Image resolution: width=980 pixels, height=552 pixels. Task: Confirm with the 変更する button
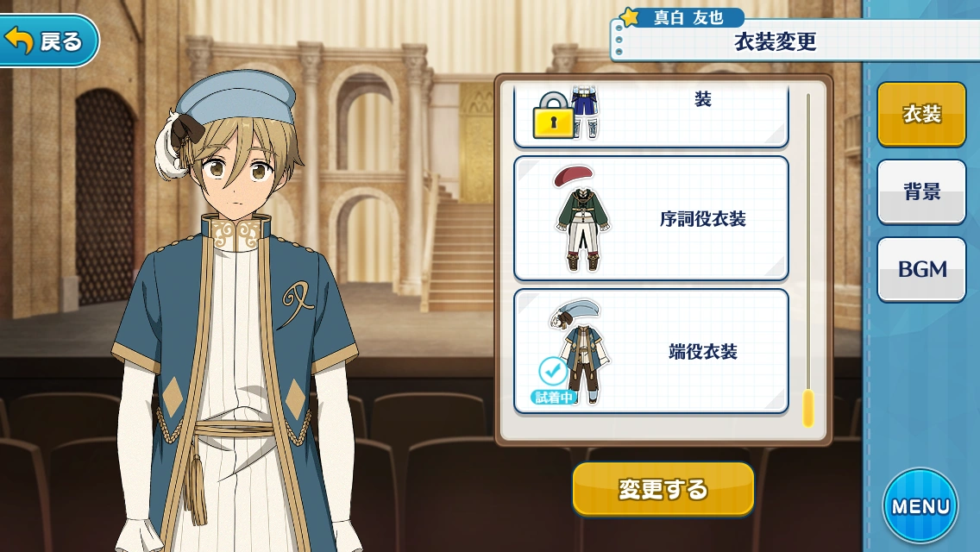663,489
